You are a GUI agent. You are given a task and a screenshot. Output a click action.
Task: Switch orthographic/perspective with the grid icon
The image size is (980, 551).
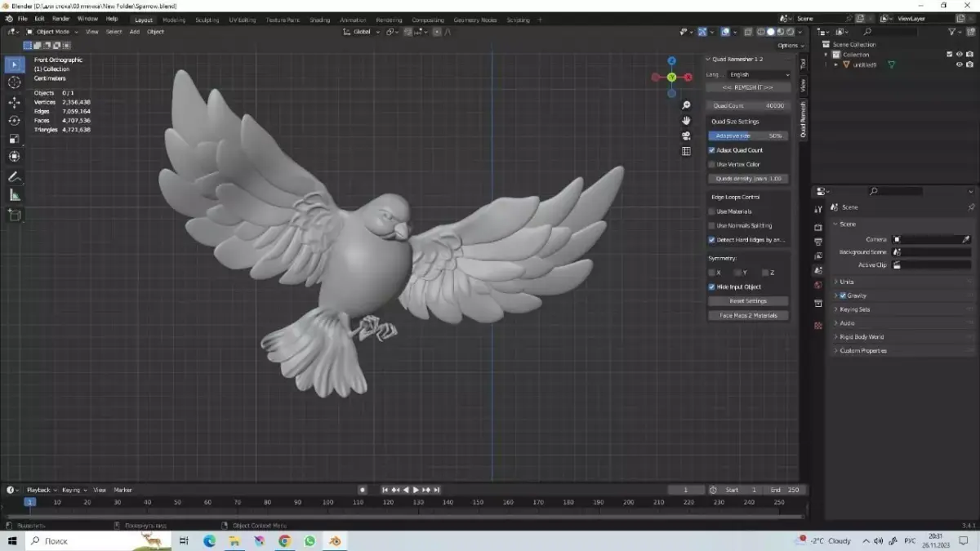click(x=687, y=151)
